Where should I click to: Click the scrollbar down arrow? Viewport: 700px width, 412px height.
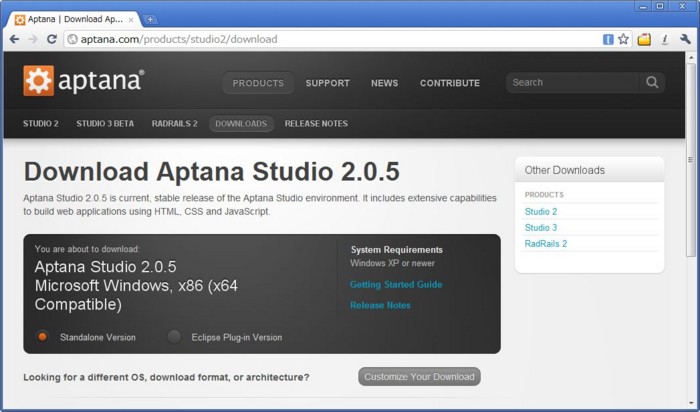(690, 402)
